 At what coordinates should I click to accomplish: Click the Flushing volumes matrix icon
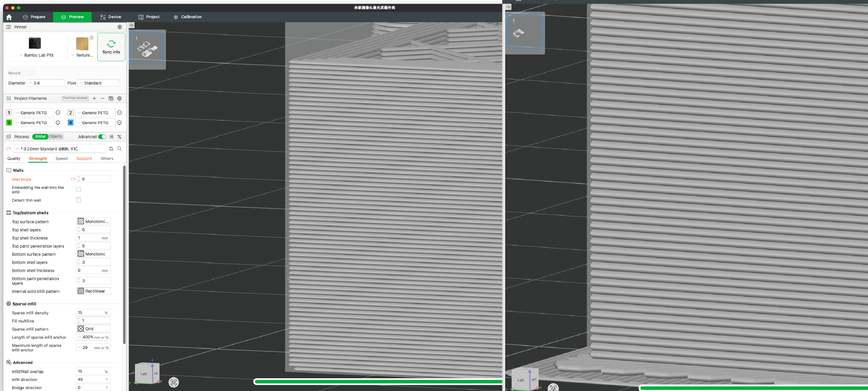point(111,98)
